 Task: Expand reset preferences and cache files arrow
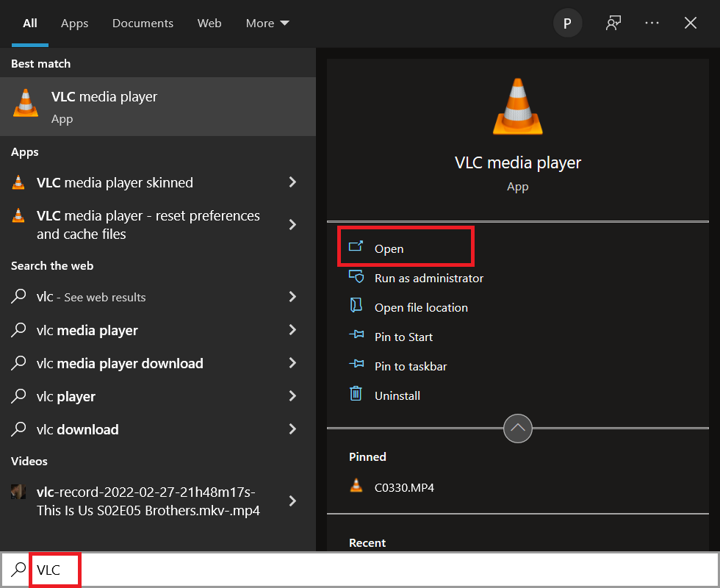pyautogui.click(x=292, y=225)
